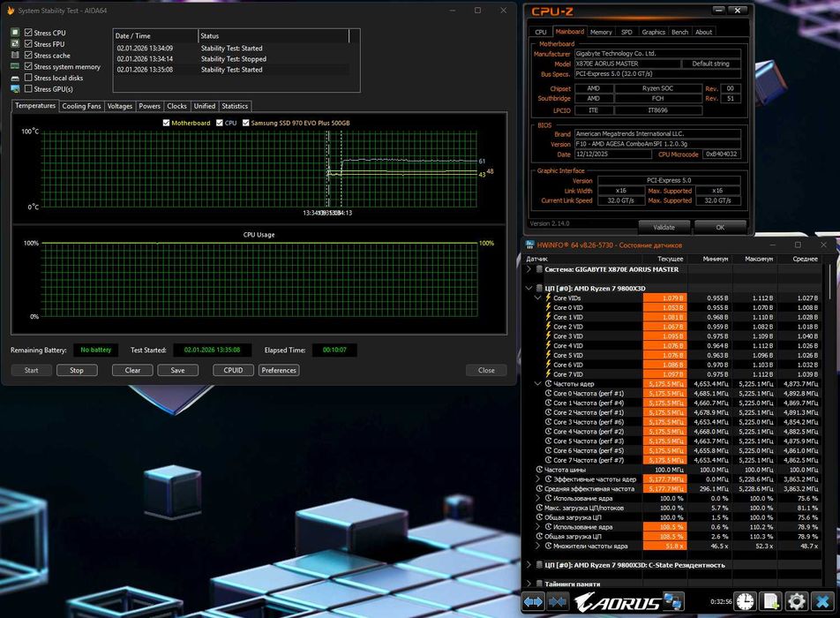Switch to Statistics tab in AIDA64
This screenshot has width=840, height=618.
[x=235, y=106]
